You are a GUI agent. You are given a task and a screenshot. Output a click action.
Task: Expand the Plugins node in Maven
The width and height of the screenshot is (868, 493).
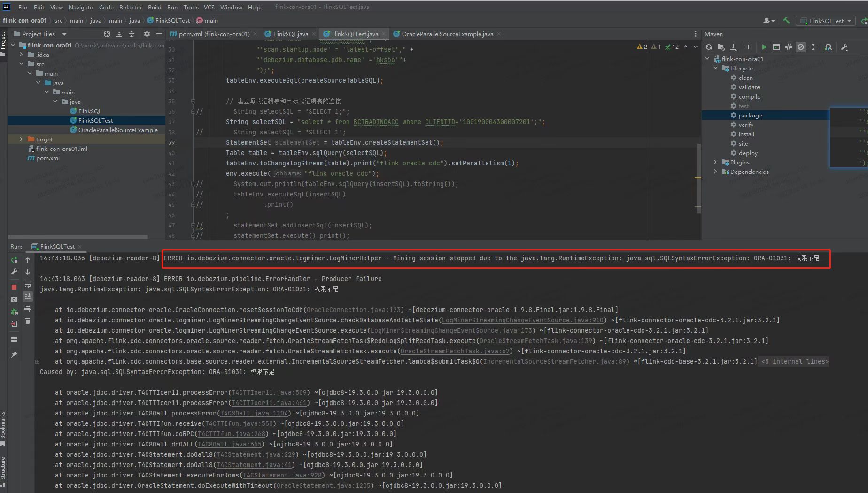[715, 162]
